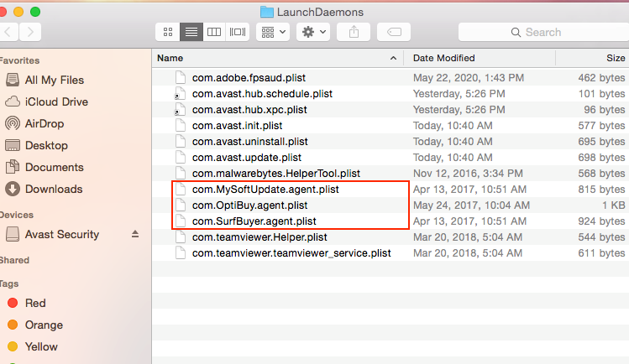Image resolution: width=629 pixels, height=364 pixels.
Task: Sort by the Name column header
Action: 278,58
